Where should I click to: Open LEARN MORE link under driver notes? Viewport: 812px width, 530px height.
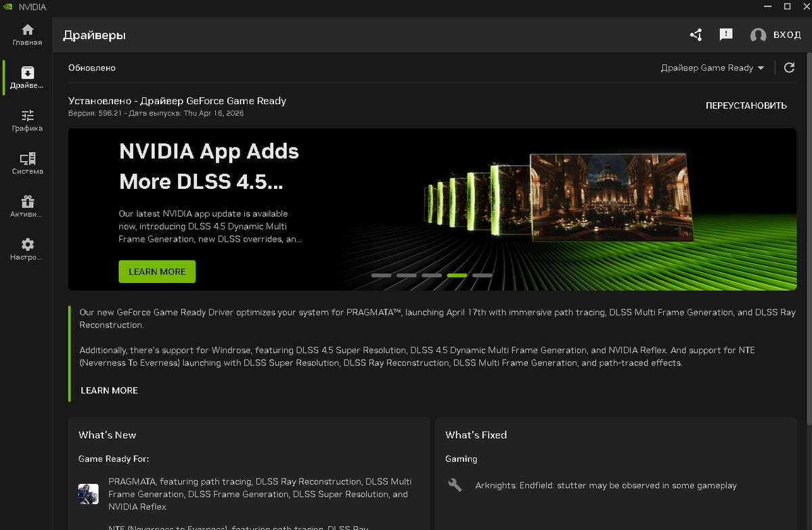click(109, 391)
